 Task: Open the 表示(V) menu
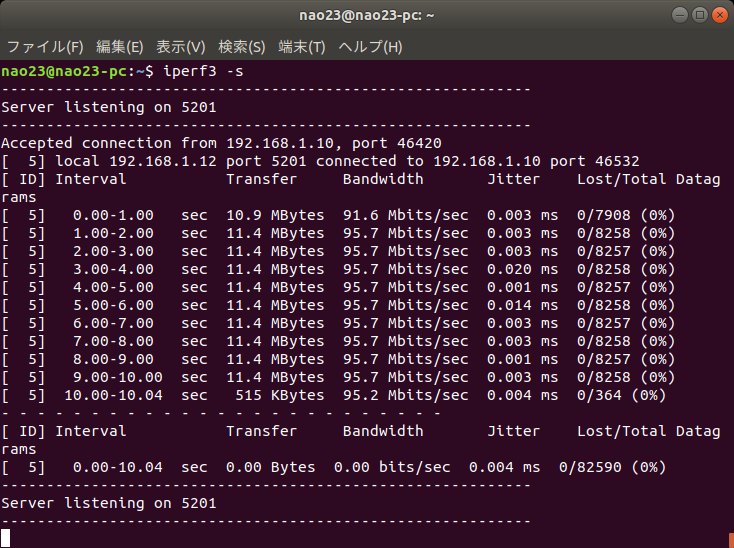180,47
